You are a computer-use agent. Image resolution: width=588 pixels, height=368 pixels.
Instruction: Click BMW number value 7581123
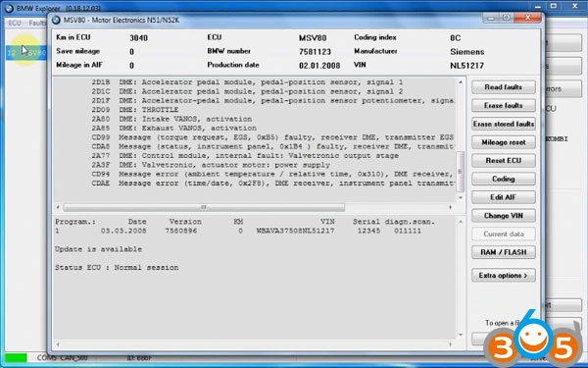[315, 52]
